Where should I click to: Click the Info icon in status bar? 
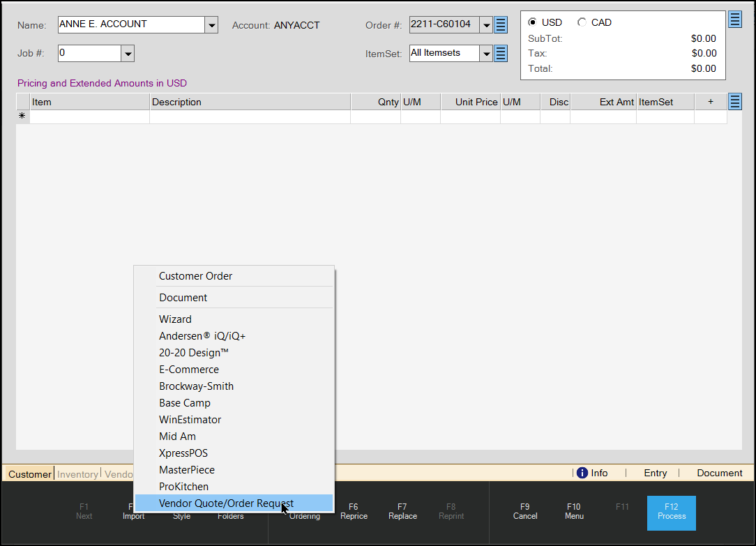tap(582, 473)
